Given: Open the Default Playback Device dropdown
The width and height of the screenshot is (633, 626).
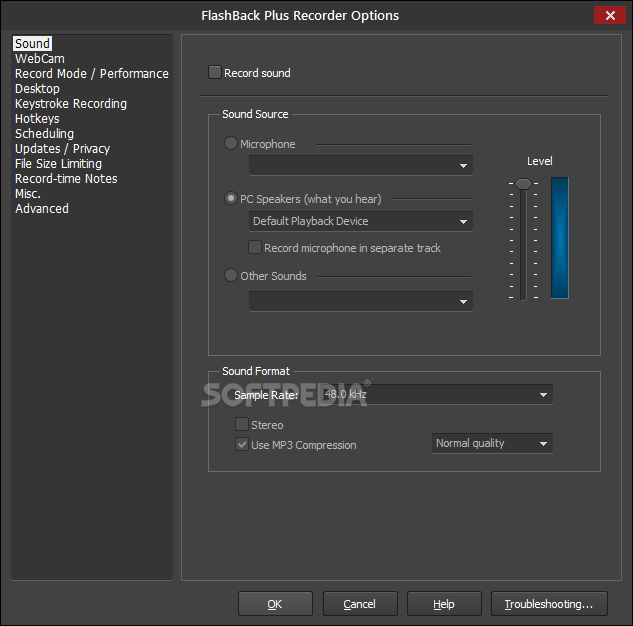Looking at the screenshot, I should pos(361,221).
